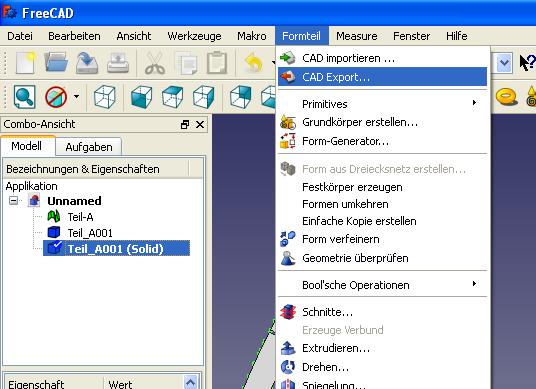Click the Copy icon
Image resolution: width=536 pixels, height=389 pixels.
click(x=186, y=63)
